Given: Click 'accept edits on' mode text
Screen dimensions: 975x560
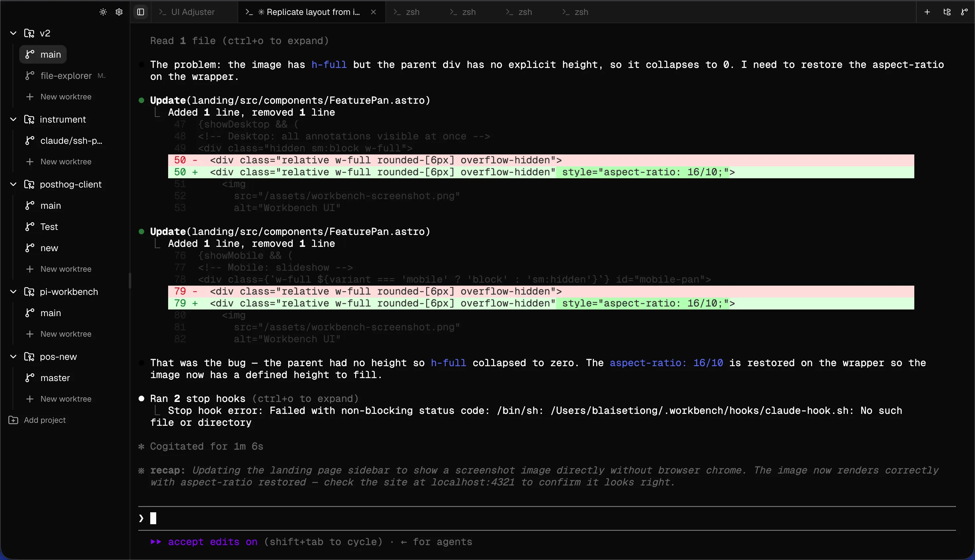Looking at the screenshot, I should pos(213,541).
